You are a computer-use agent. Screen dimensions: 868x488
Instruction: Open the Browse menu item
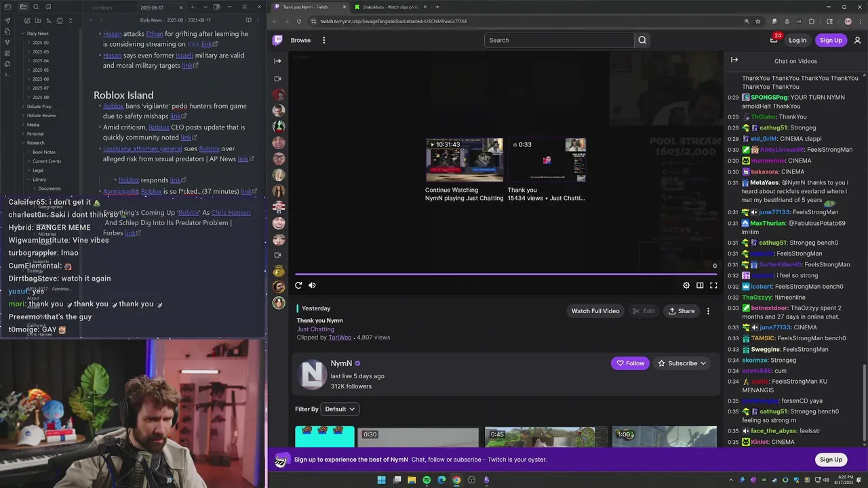click(x=300, y=40)
